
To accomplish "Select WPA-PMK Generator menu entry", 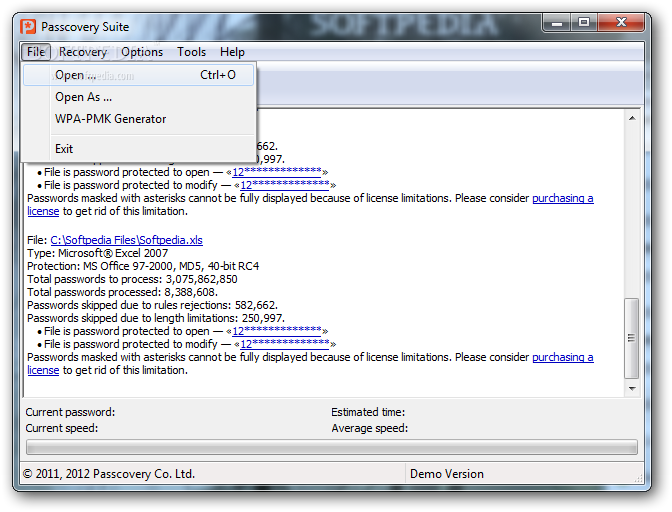I will pos(138,119).
